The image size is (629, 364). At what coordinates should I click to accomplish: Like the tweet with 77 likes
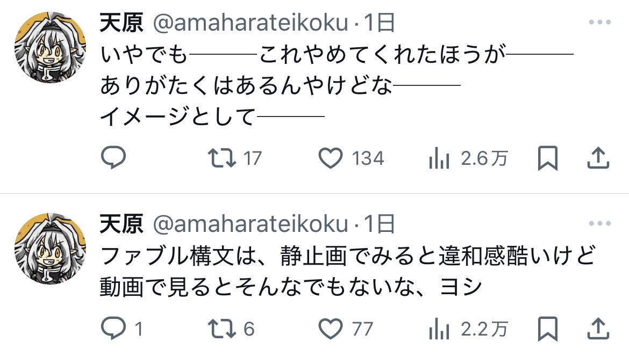pyautogui.click(x=331, y=329)
